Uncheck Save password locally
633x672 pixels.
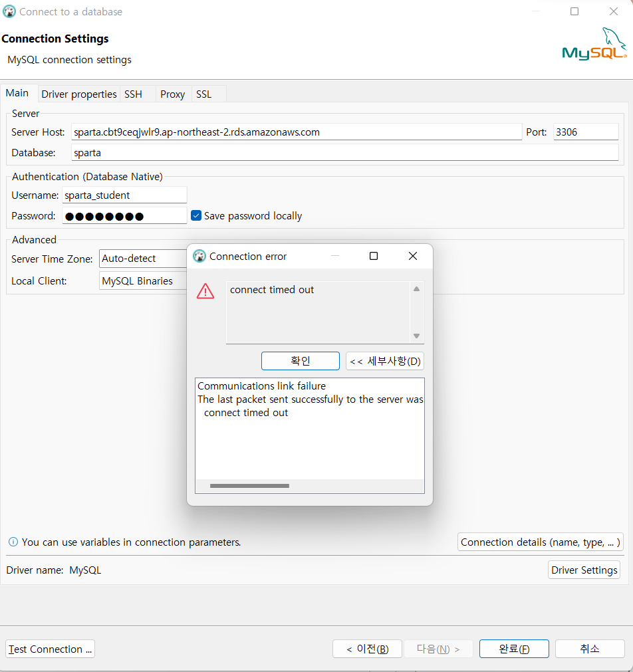(x=196, y=215)
